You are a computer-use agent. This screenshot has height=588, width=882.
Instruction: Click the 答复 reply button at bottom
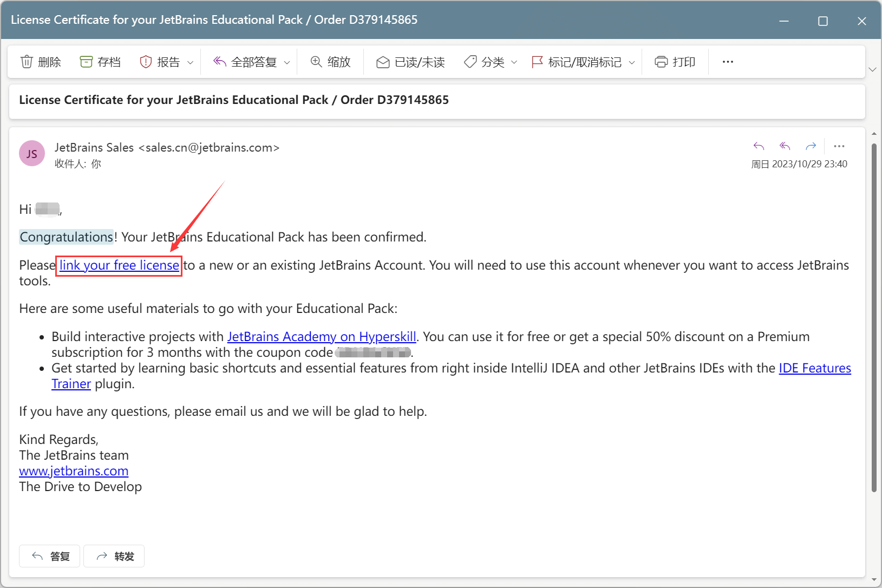(x=50, y=556)
